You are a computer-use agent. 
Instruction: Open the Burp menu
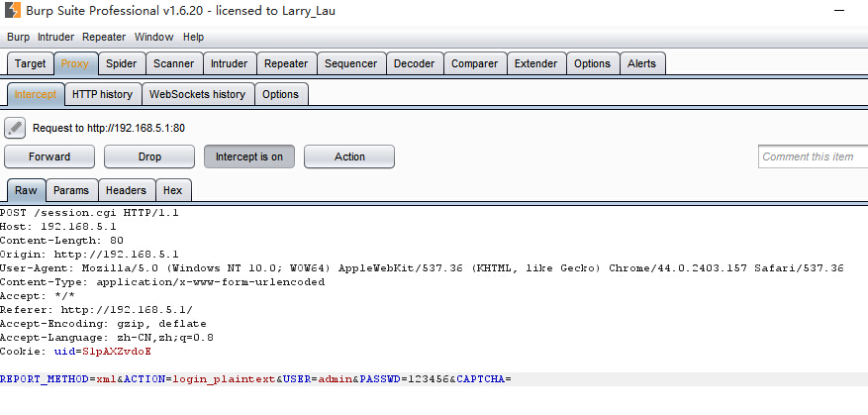[18, 37]
